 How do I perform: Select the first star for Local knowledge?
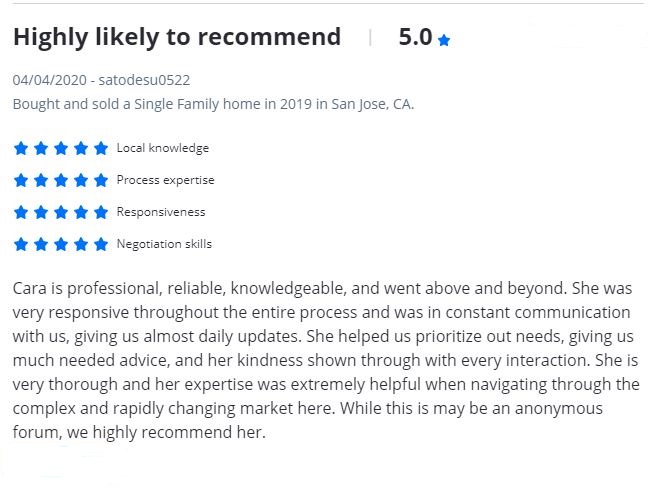21,148
